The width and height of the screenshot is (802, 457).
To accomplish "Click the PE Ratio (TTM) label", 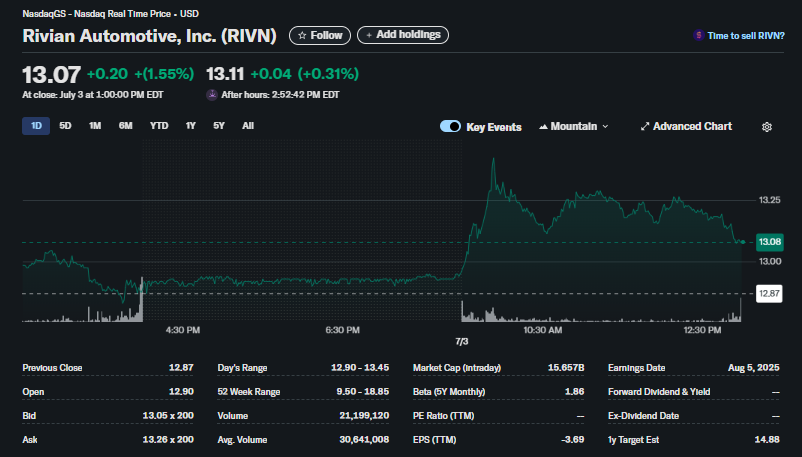I will click(x=443, y=416).
